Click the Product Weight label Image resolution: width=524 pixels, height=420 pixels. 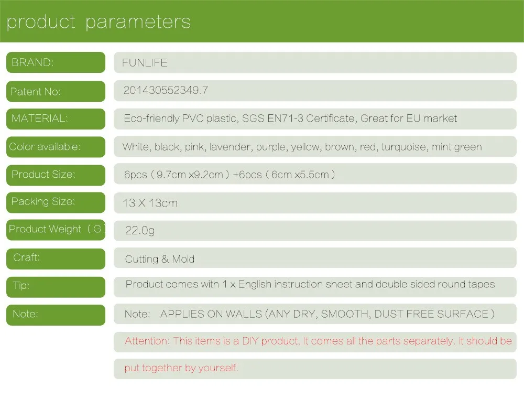pos(56,230)
